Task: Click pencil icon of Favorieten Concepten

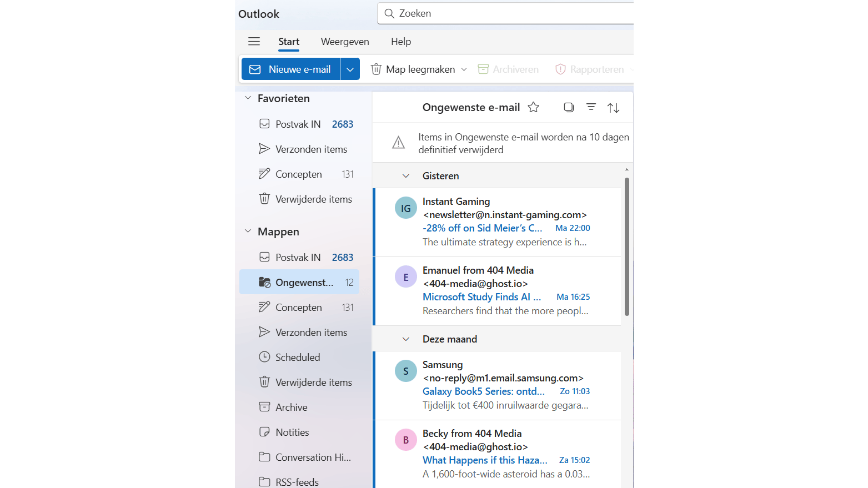Action: [x=264, y=174]
